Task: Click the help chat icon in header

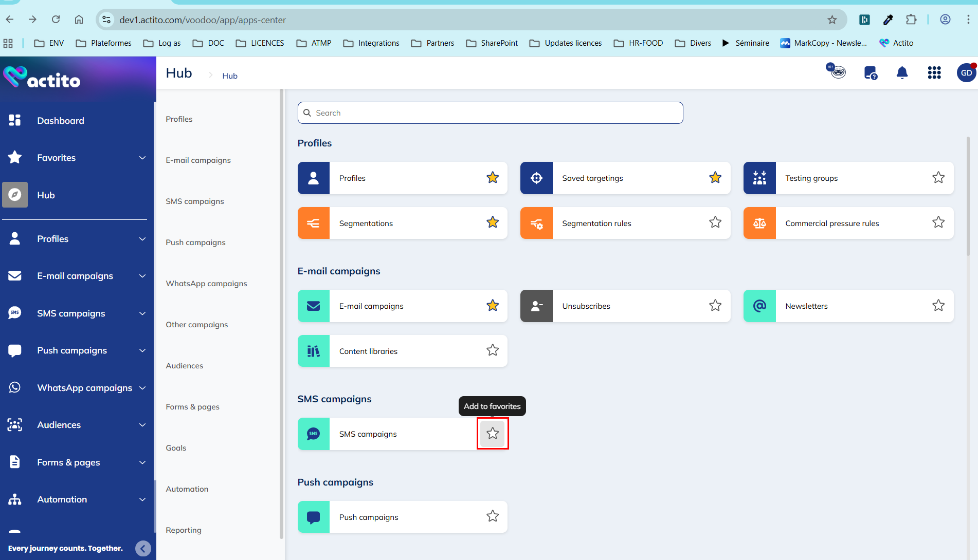Action: pyautogui.click(x=870, y=73)
